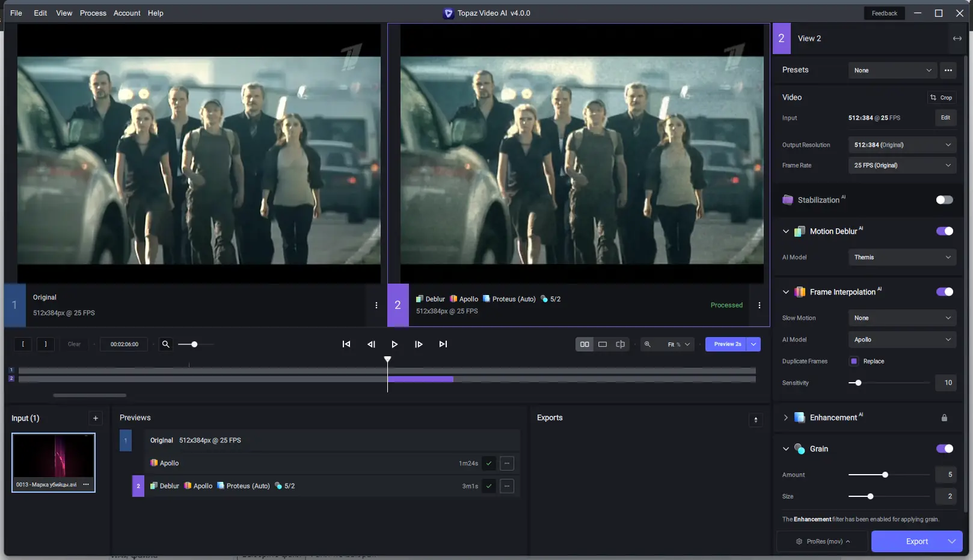Open the Help menu
Image resolution: width=973 pixels, height=560 pixels.
tap(156, 13)
